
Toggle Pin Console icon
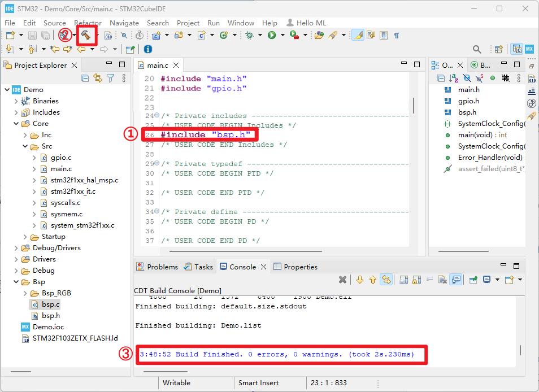pyautogui.click(x=473, y=280)
